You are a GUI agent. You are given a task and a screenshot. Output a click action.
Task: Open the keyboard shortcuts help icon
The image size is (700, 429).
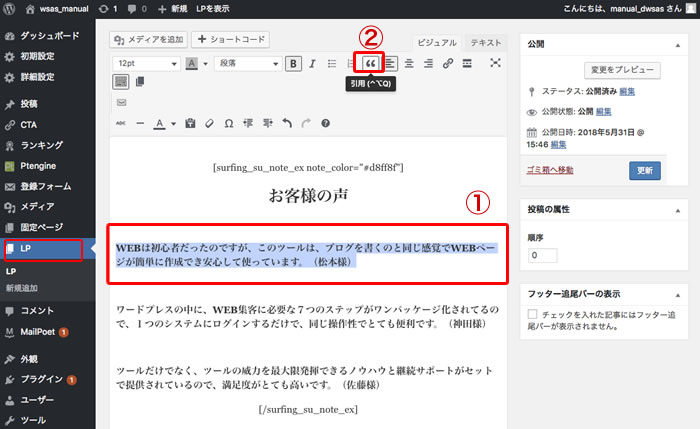click(x=325, y=123)
